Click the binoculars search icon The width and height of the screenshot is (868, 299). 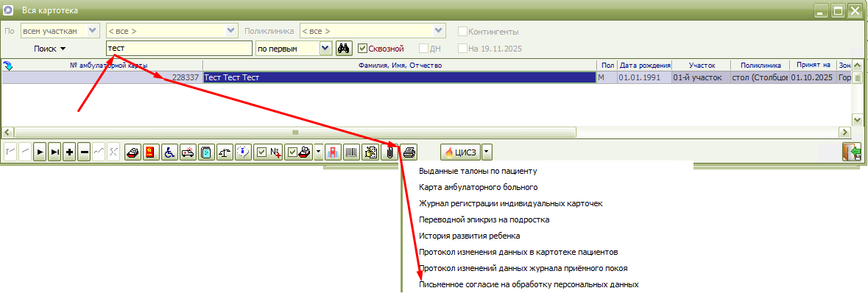(x=343, y=49)
